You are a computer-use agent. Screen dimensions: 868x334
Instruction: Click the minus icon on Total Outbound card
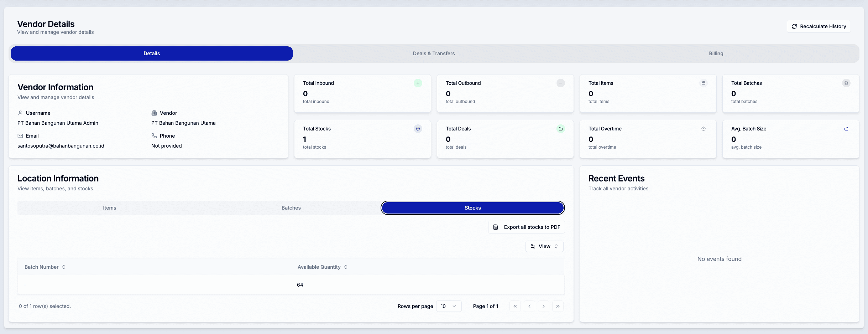coord(561,83)
